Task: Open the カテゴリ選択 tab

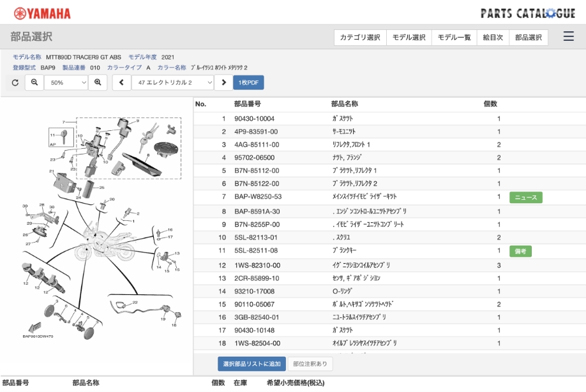Action: [x=360, y=38]
